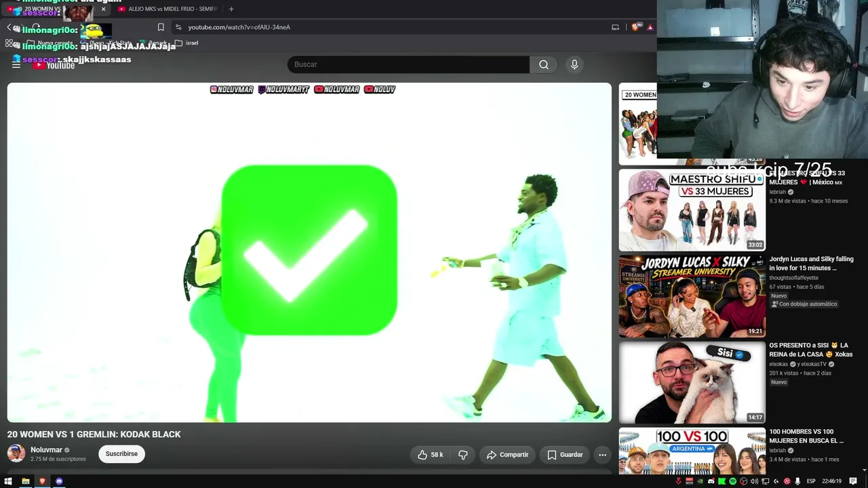868x488 pixels.
Task: Click the '9.3 M de vistas' text
Action: click(787, 201)
